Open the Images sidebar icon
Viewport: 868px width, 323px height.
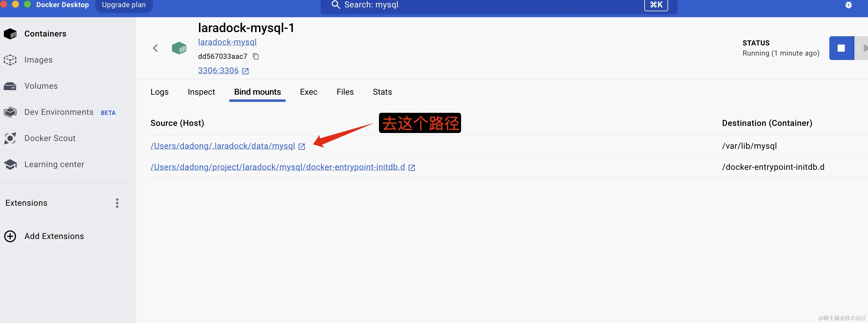(x=10, y=60)
